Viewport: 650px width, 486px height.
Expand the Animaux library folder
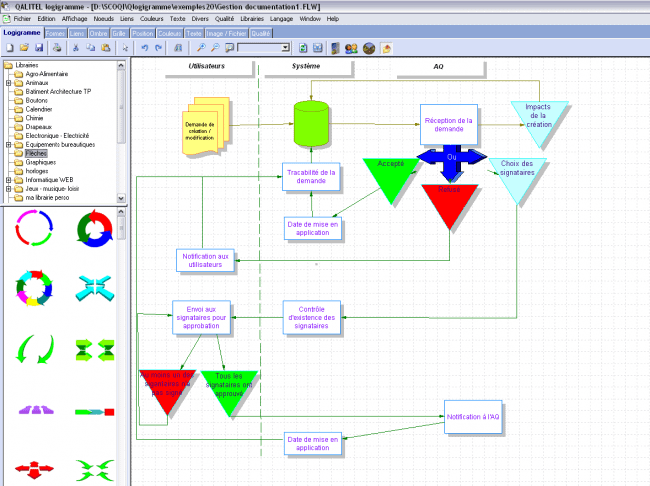tap(8, 83)
